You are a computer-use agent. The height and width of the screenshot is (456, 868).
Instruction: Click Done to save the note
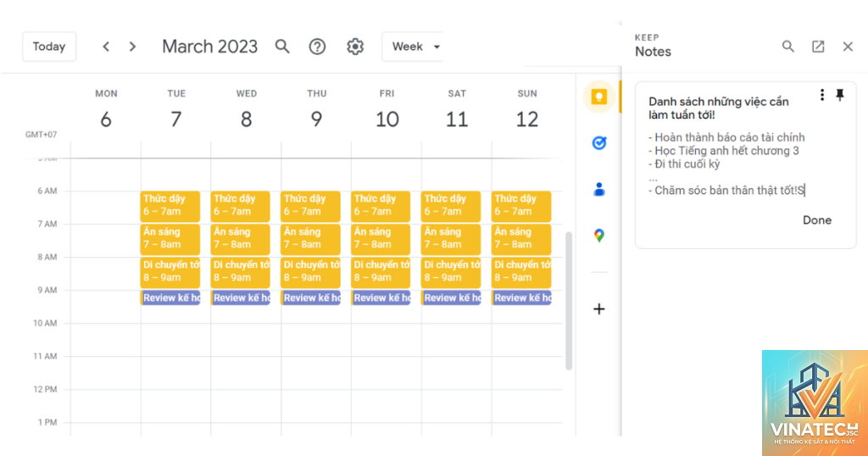pos(817,220)
